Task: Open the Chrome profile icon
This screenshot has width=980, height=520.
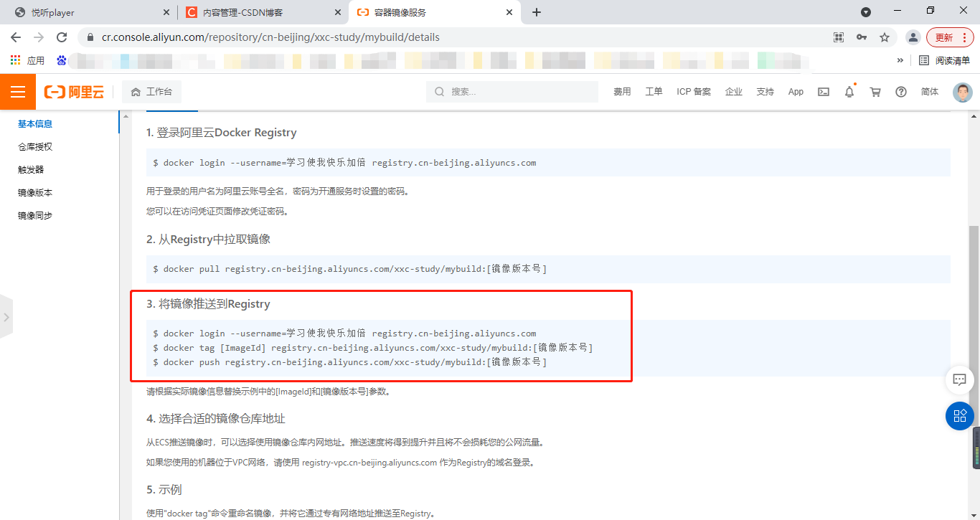Action: (x=913, y=37)
